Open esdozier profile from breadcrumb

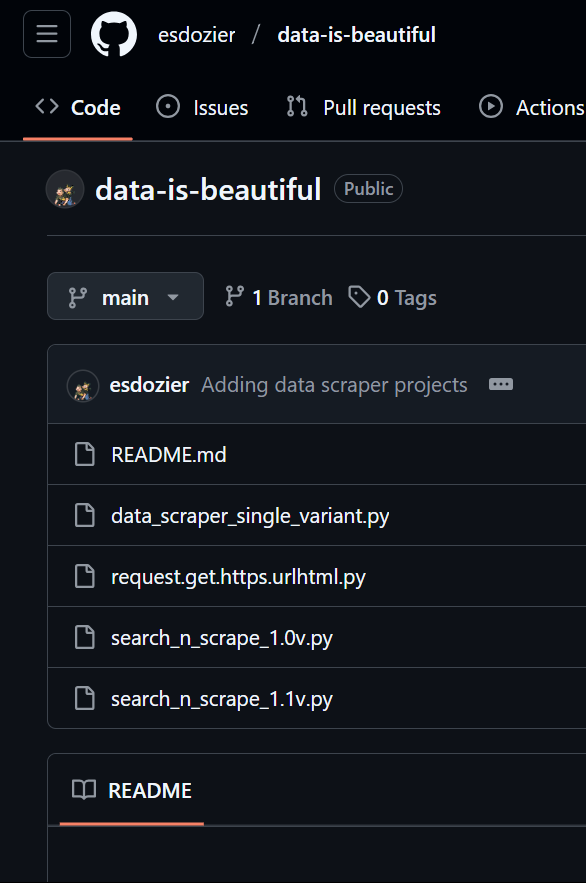(x=196, y=35)
